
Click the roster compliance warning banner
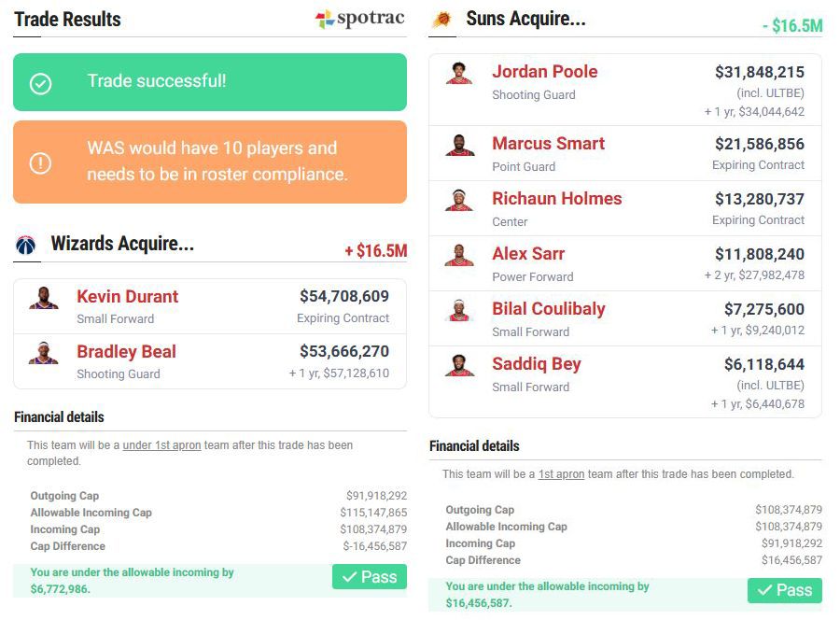click(x=210, y=162)
